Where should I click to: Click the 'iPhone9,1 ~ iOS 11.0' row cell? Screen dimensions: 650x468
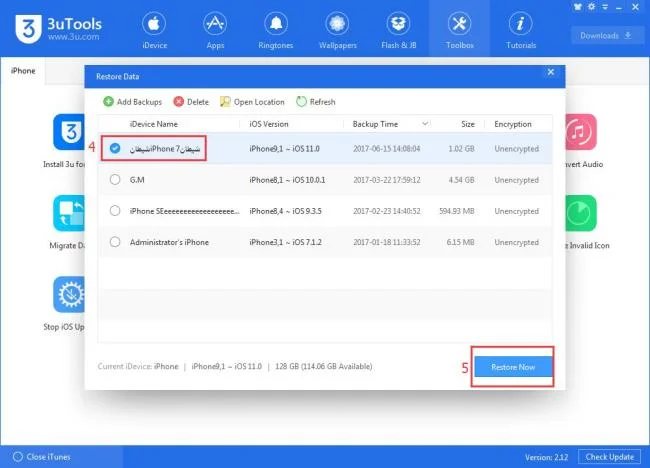point(284,148)
